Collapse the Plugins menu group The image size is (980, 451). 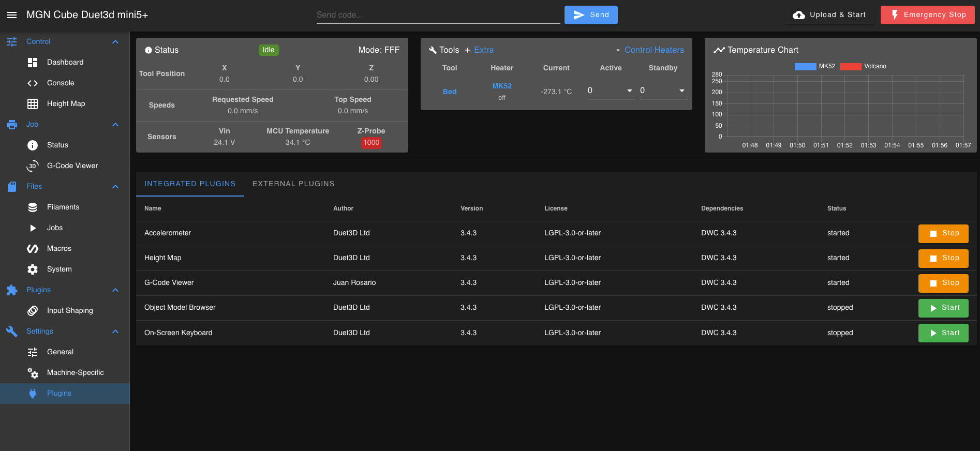pos(115,290)
